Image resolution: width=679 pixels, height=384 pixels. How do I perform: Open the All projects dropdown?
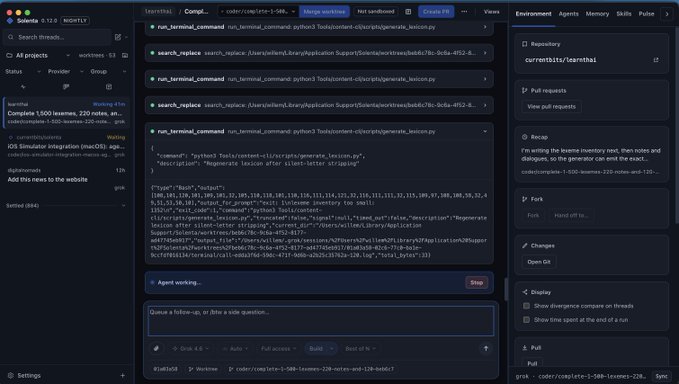(38, 55)
